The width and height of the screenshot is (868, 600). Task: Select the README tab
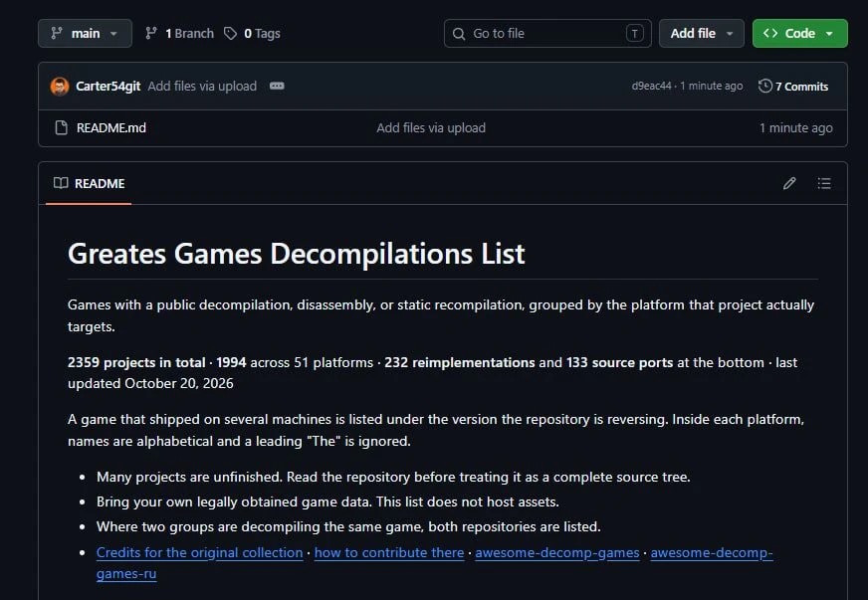tap(89, 183)
